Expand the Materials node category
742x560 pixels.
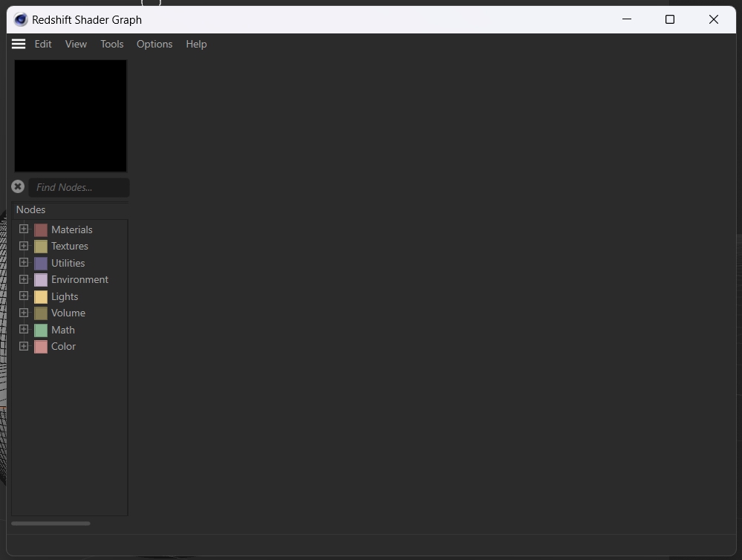click(x=24, y=229)
